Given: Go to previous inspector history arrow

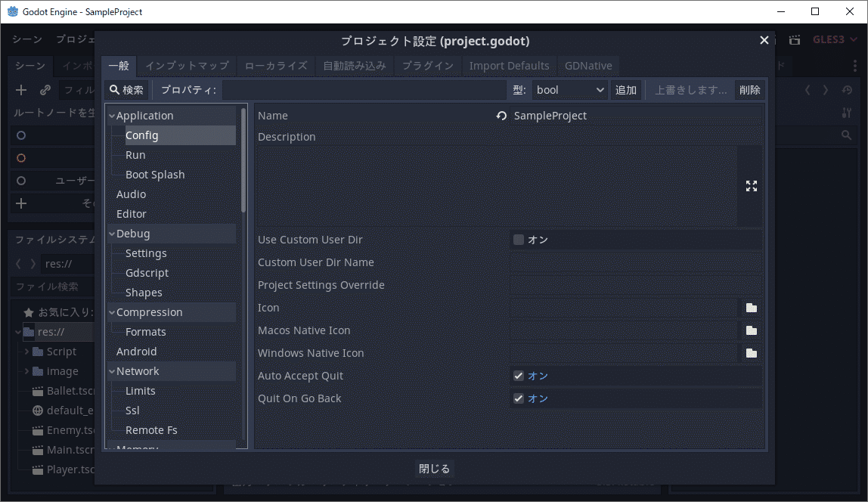Looking at the screenshot, I should [808, 90].
